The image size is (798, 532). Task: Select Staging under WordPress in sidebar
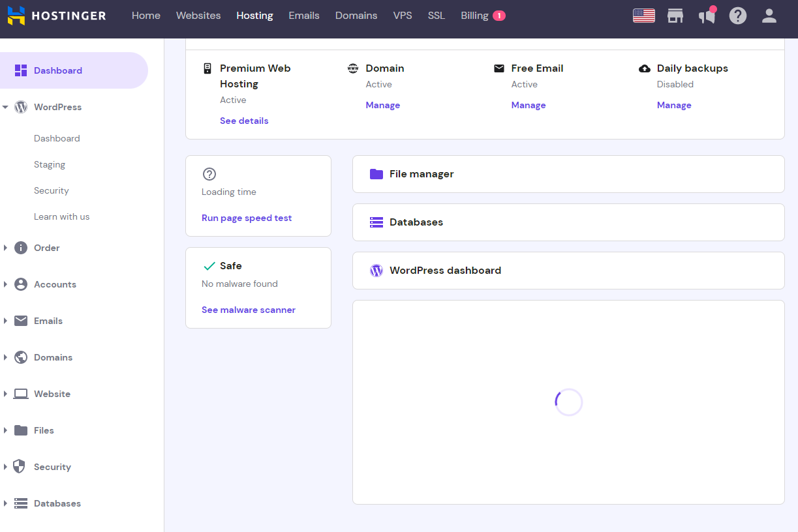pos(50,165)
